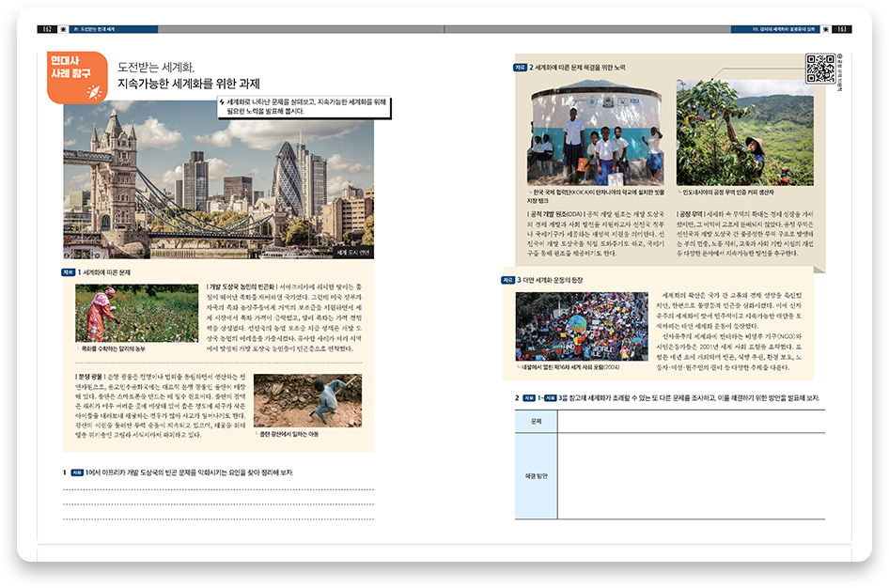Click the 자료 tag of section 1
889x588 pixels.
coord(68,272)
